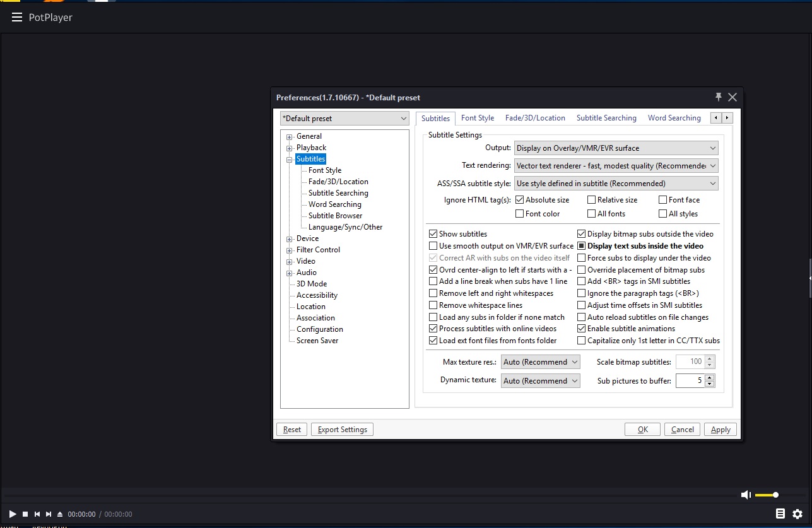Viewport: 812px width, 528px height.
Task: Mute the player volume speaker icon
Action: pyautogui.click(x=746, y=495)
